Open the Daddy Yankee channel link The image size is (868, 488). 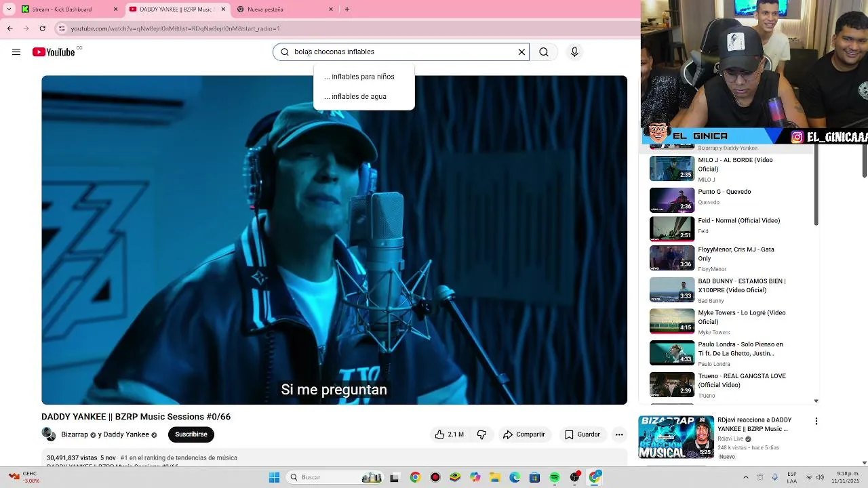pos(126,434)
